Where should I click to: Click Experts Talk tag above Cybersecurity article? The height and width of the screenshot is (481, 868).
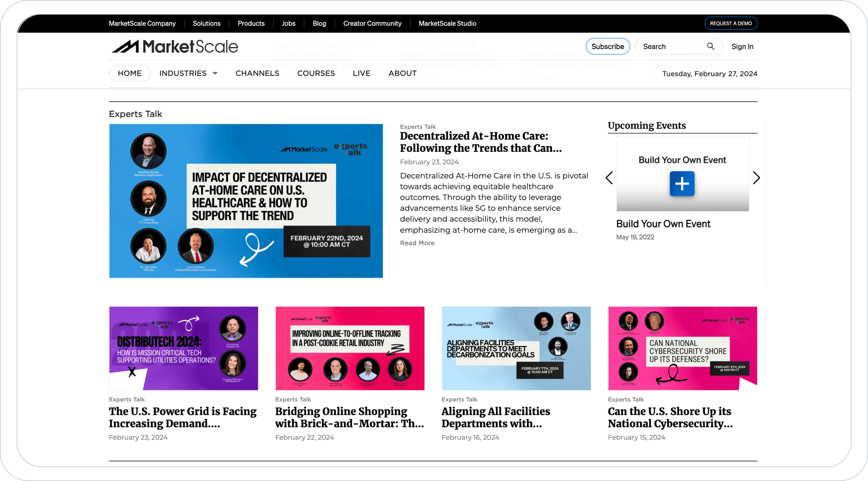[x=626, y=399]
